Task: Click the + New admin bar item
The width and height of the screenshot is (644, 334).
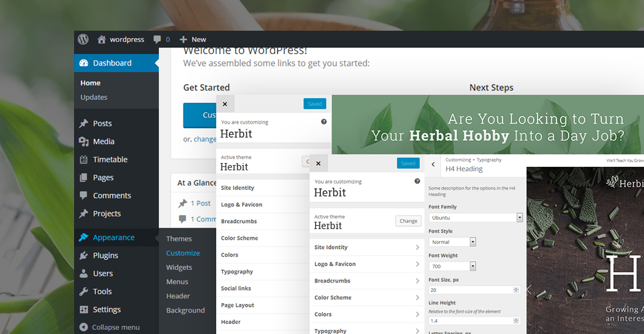Action: coord(193,39)
